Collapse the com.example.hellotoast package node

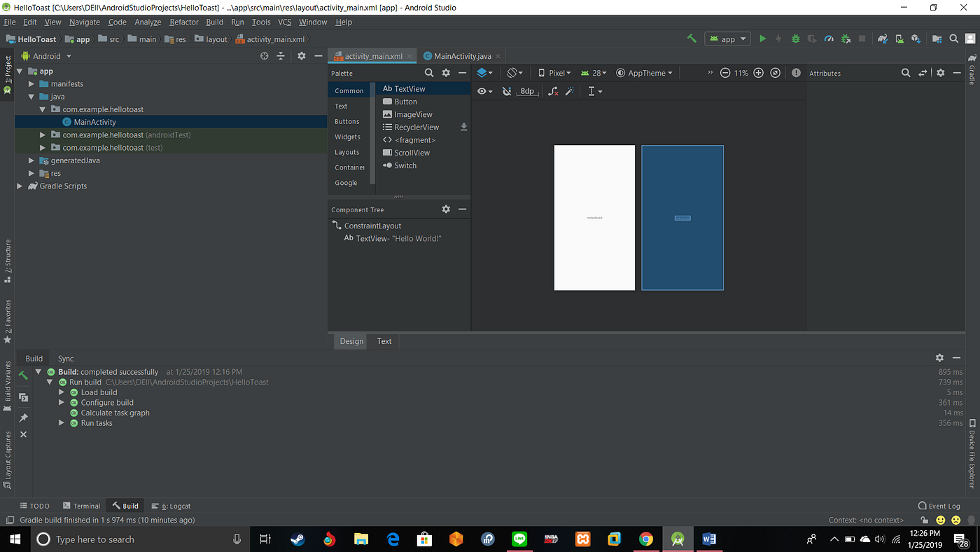click(43, 109)
